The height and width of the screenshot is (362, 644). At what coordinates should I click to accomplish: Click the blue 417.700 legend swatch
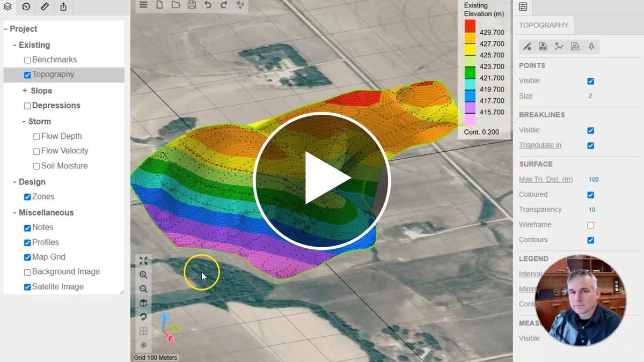tap(470, 95)
